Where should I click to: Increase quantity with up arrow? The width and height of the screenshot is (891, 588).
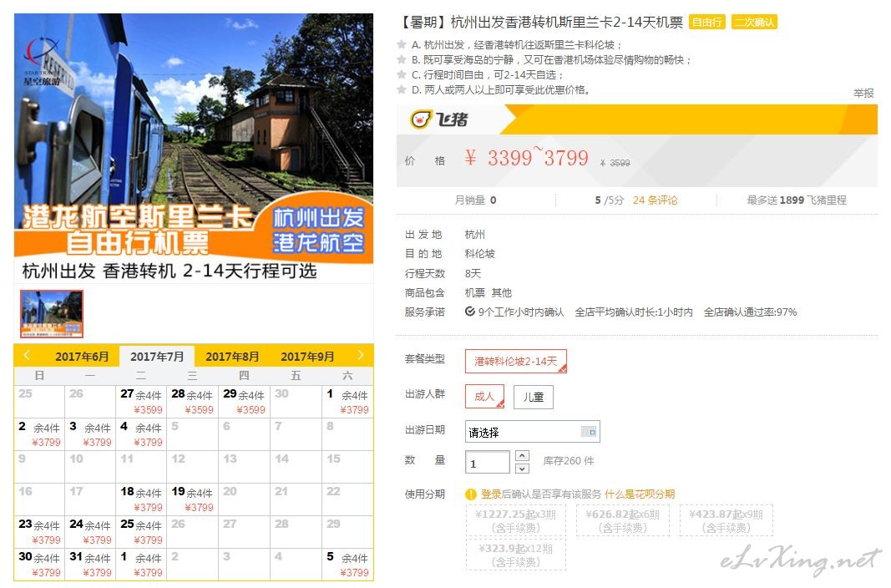tap(522, 456)
